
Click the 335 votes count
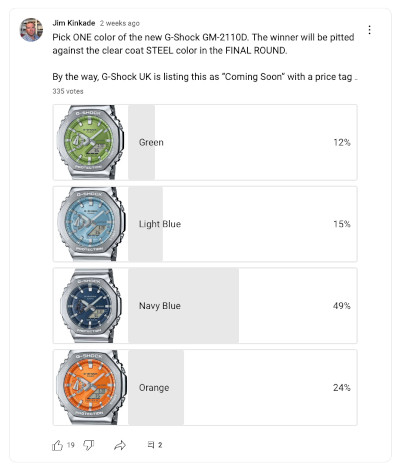pyautogui.click(x=68, y=91)
